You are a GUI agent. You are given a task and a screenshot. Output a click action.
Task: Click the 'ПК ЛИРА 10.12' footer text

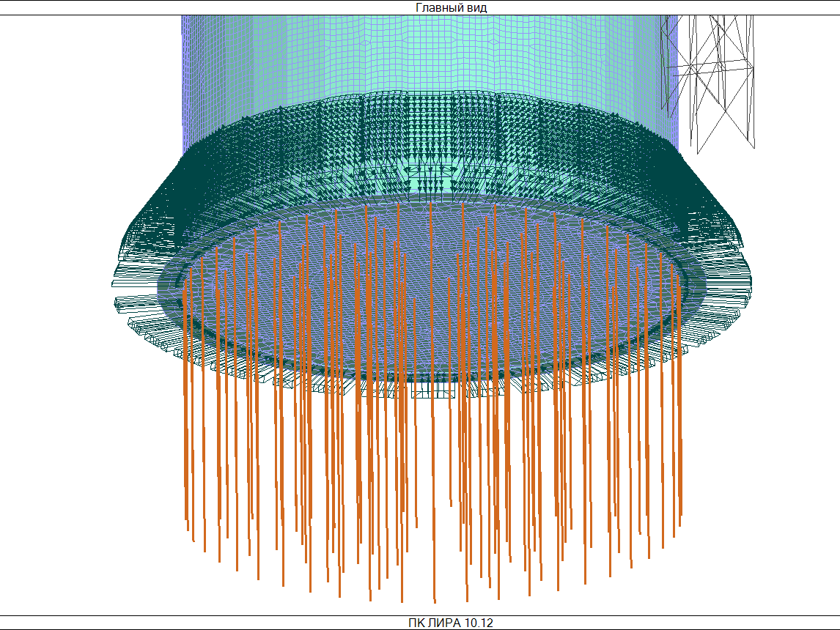click(451, 623)
